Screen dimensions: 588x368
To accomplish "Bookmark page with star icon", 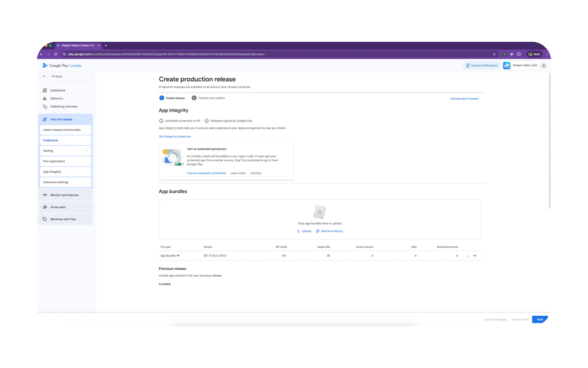I will click(494, 54).
